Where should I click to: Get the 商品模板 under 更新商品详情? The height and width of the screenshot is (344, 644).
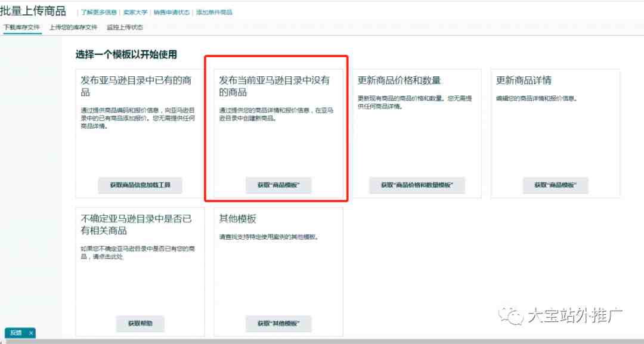555,185
